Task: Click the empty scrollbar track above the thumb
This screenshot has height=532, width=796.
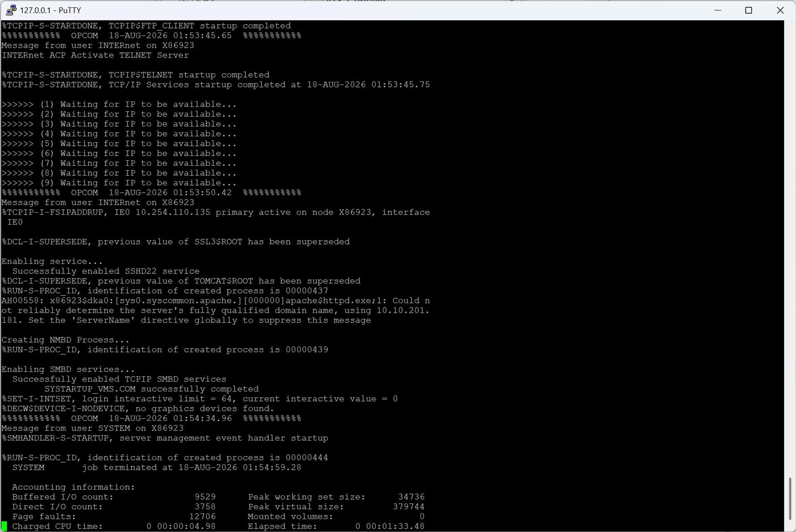Action: pos(790,249)
